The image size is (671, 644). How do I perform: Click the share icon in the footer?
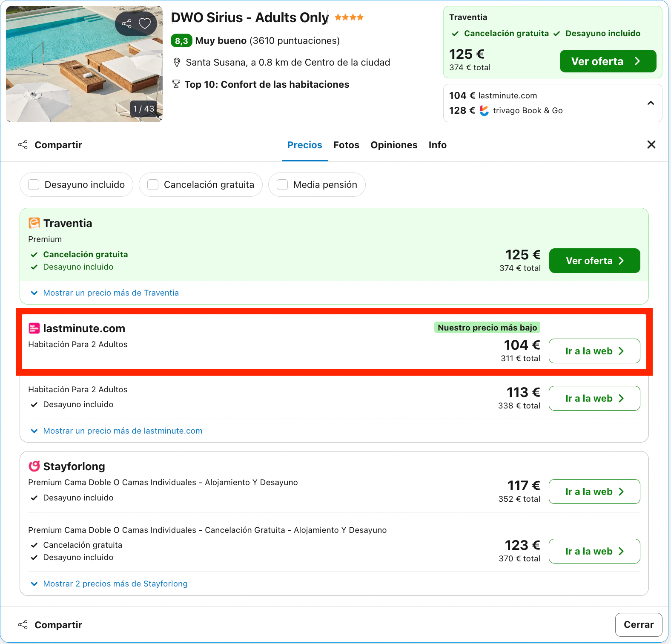23,625
